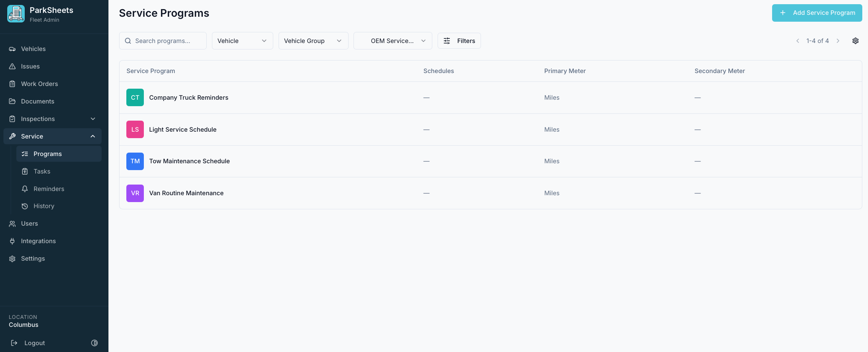
Task: Click the Reminders bell icon
Action: pos(24,189)
